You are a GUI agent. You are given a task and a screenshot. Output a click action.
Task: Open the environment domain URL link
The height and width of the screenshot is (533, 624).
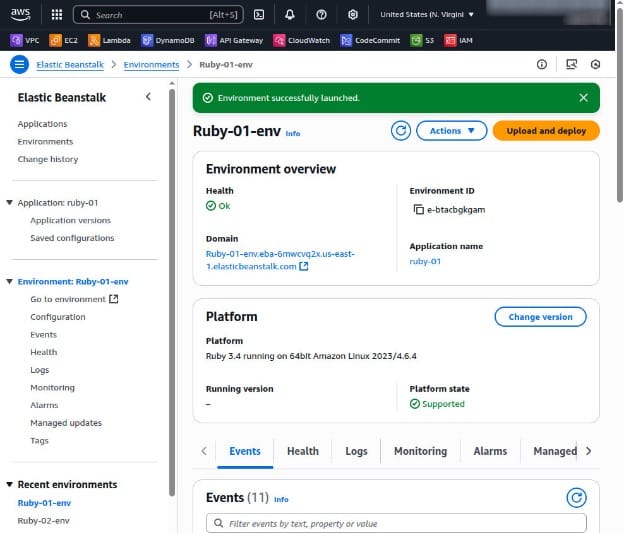(x=280, y=260)
